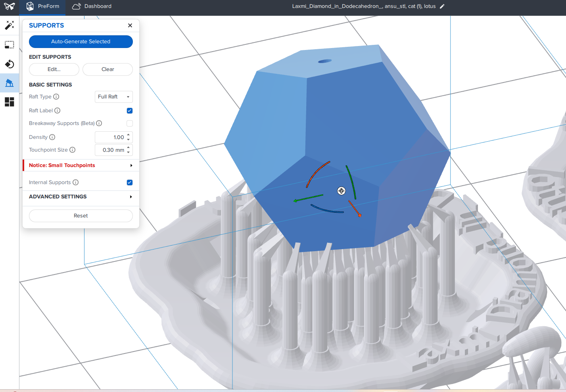The height and width of the screenshot is (392, 566).
Task: Click the red dot-ended move handle
Action: [x=355, y=209]
